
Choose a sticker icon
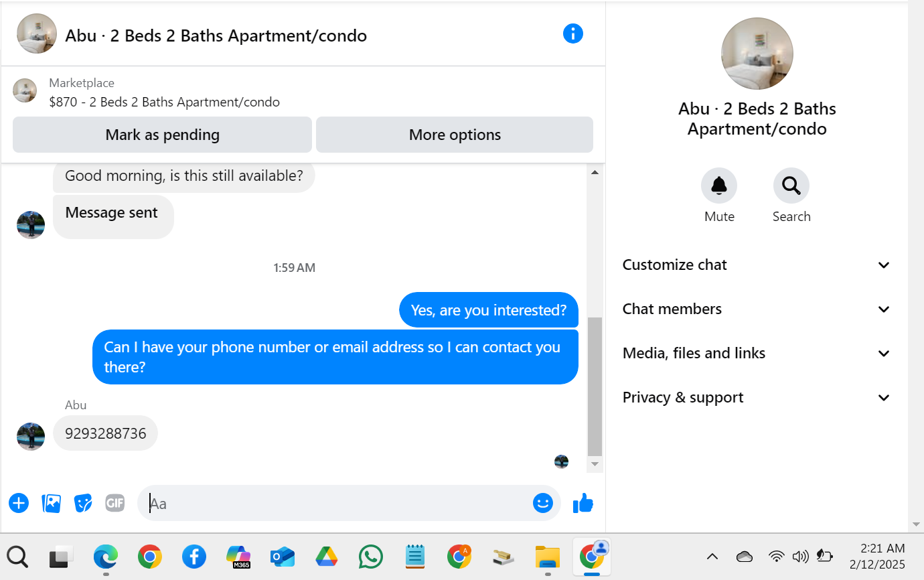coord(83,503)
